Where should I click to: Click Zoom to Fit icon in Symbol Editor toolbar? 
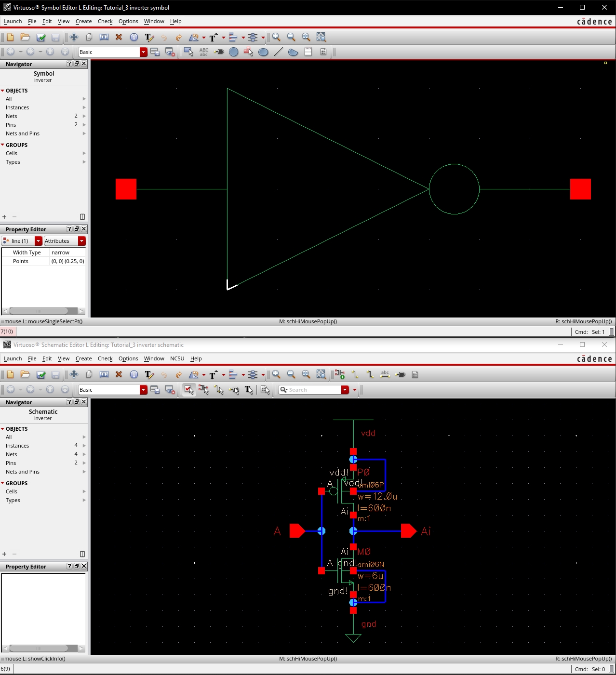pyautogui.click(x=306, y=37)
